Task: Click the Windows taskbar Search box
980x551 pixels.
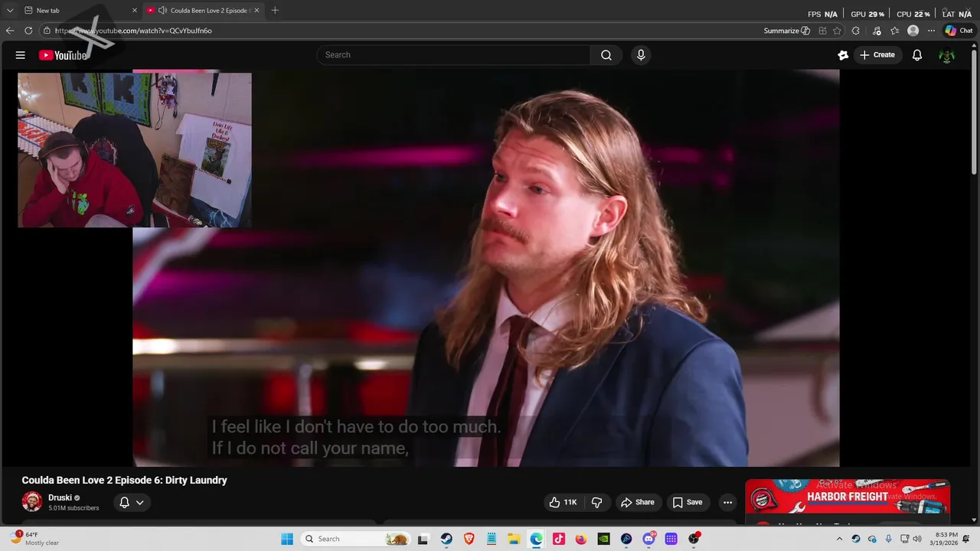Action: (354, 539)
